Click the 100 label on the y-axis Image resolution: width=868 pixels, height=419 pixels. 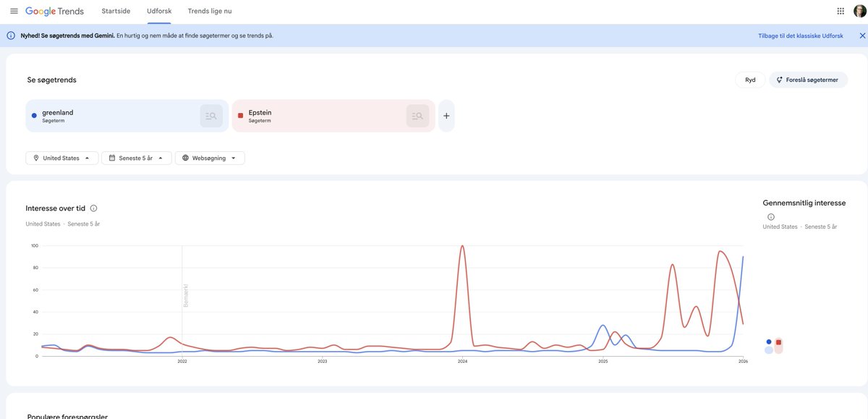point(34,246)
